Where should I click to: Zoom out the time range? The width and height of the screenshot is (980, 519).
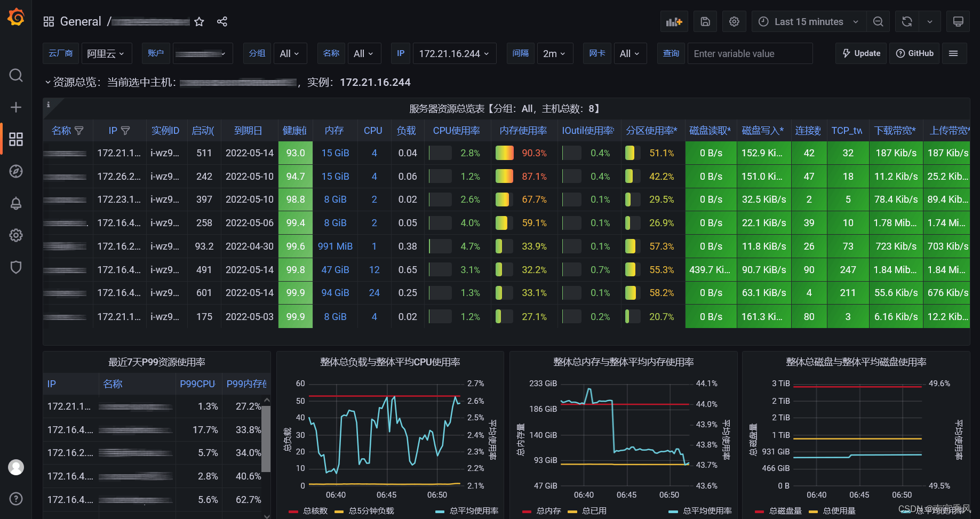tap(878, 21)
